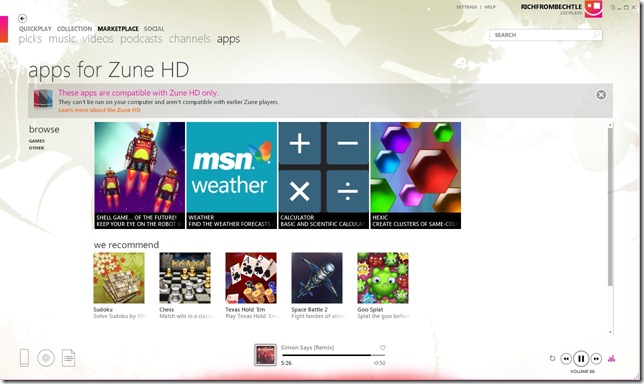
Task: Open Learn more about the Zune HD link
Action: pyautogui.click(x=99, y=110)
